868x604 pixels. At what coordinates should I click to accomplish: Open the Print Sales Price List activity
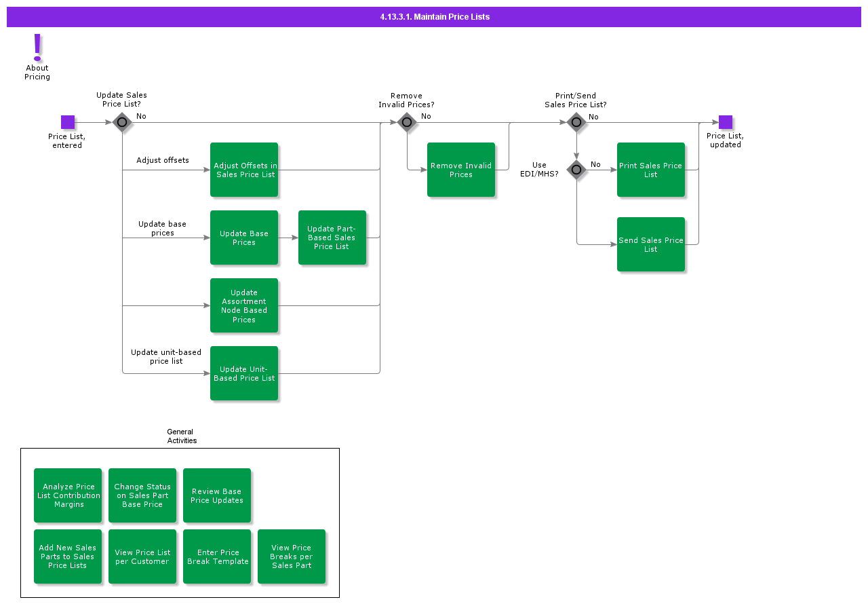651,170
